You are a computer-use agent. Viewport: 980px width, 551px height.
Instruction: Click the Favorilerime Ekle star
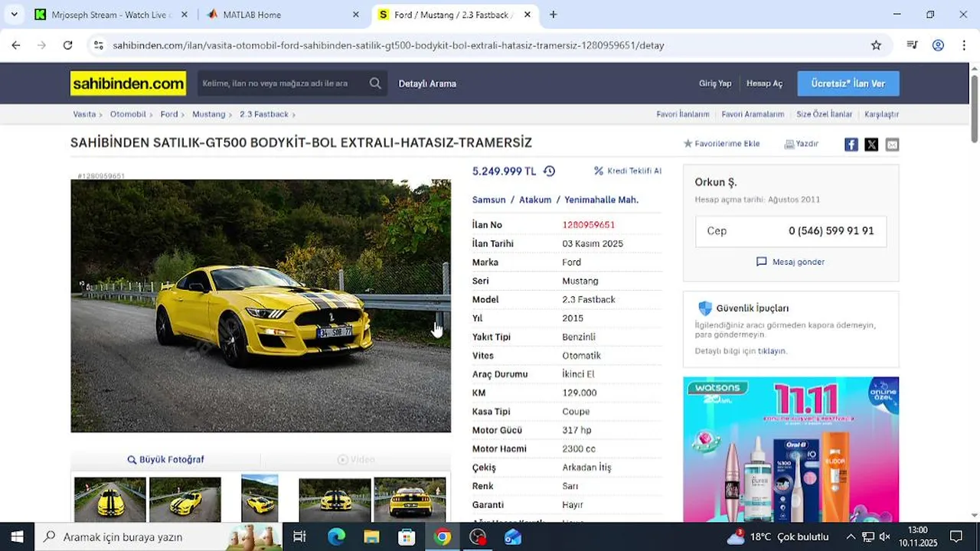tap(688, 143)
